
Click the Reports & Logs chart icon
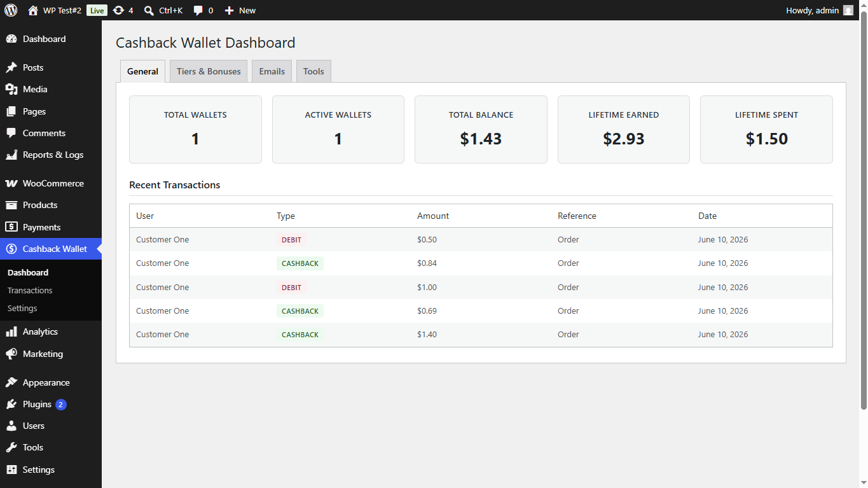tap(11, 155)
